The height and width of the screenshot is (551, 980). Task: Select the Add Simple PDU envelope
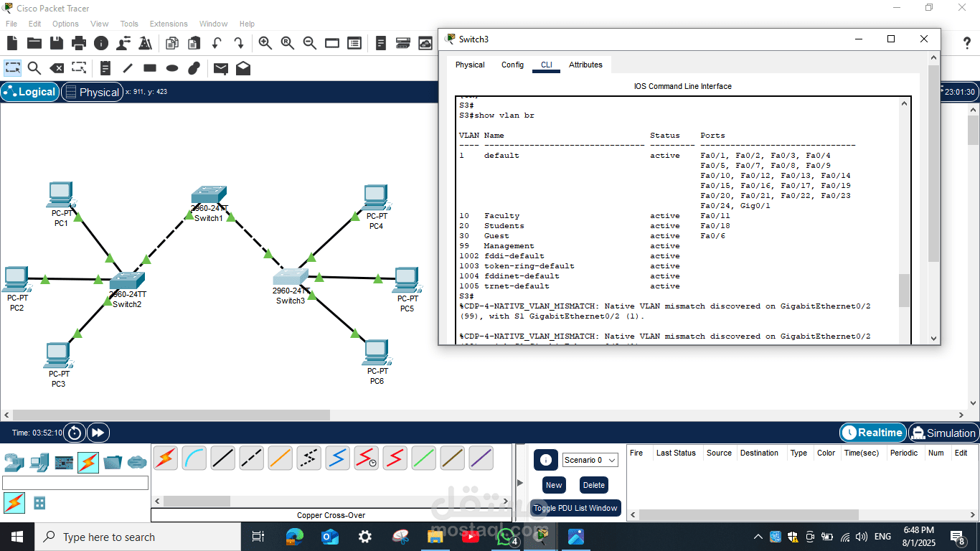221,68
